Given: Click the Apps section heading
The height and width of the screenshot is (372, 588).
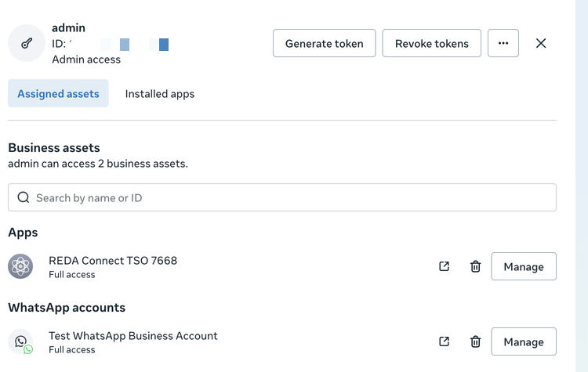Looking at the screenshot, I should coord(23,233).
